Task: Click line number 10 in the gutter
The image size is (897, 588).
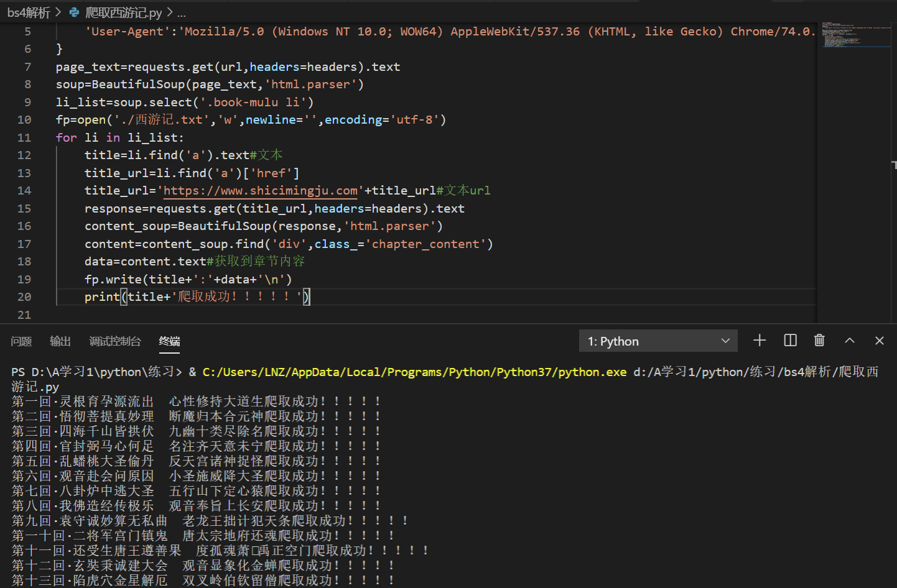Action: 24,119
